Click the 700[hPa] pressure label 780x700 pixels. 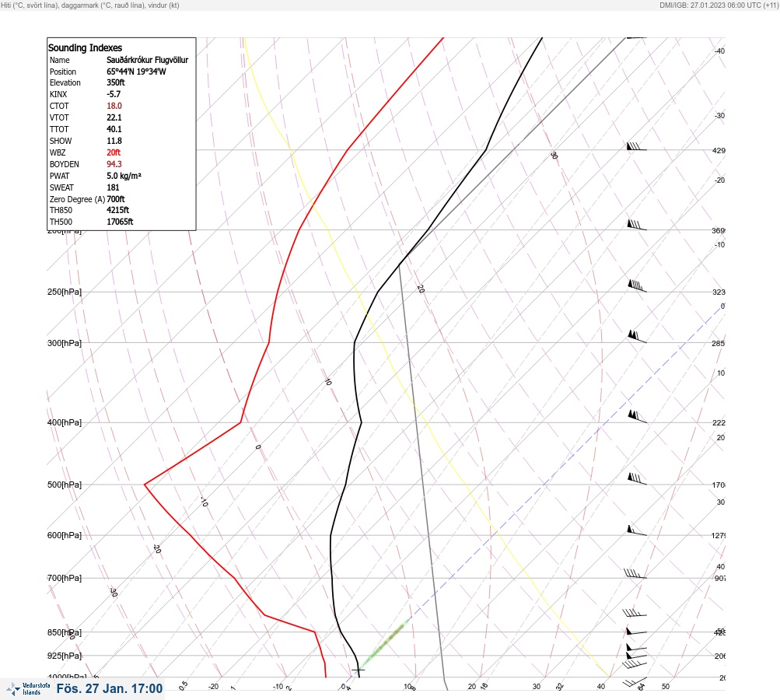pos(65,578)
